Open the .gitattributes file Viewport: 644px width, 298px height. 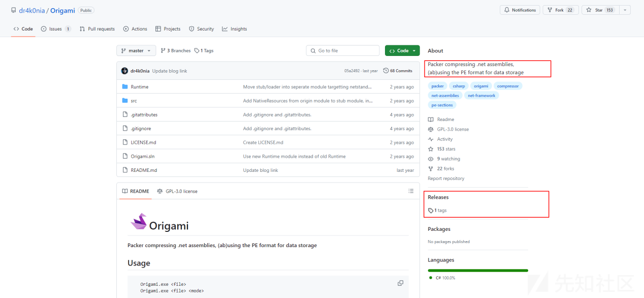(144, 115)
